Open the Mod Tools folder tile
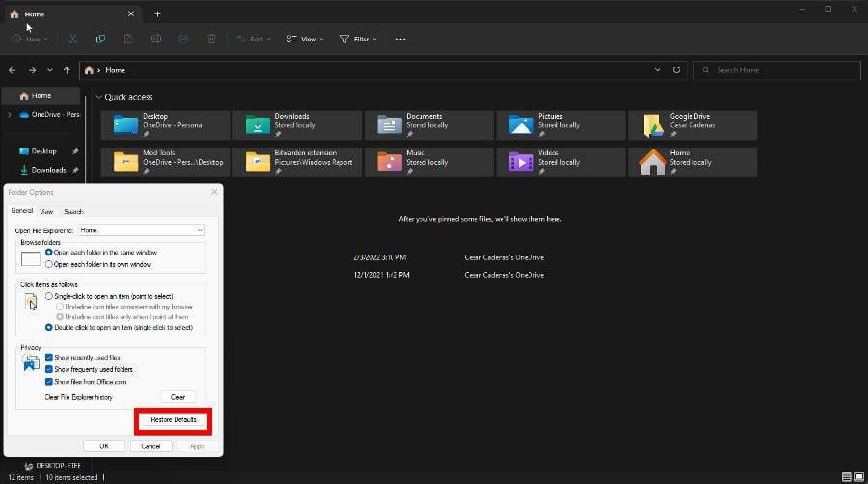The height and width of the screenshot is (484, 868). [165, 162]
